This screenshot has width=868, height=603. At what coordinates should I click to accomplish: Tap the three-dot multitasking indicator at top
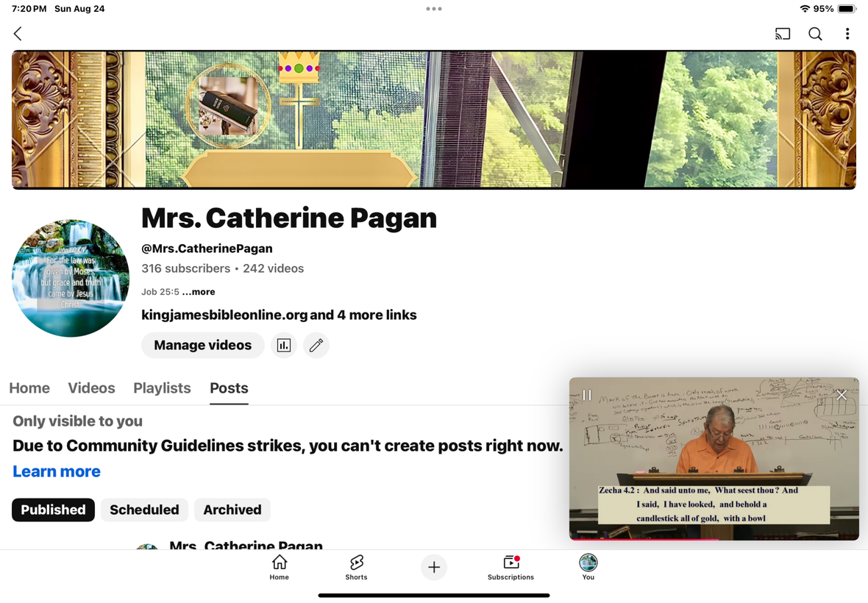(433, 9)
